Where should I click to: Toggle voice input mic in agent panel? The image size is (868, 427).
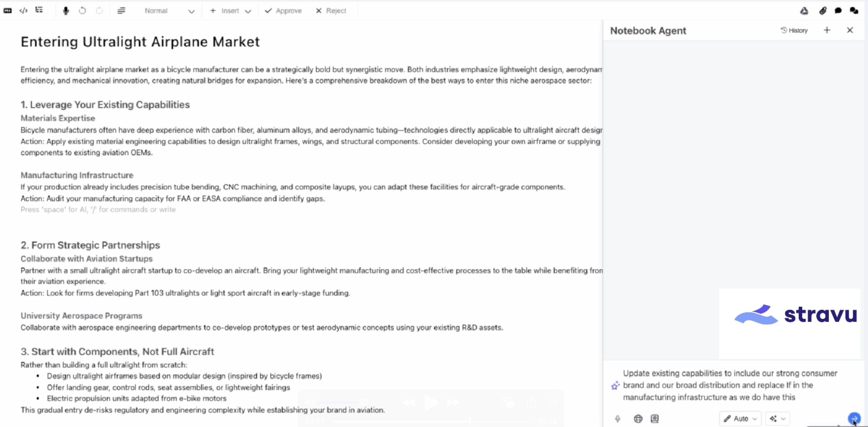pyautogui.click(x=617, y=419)
